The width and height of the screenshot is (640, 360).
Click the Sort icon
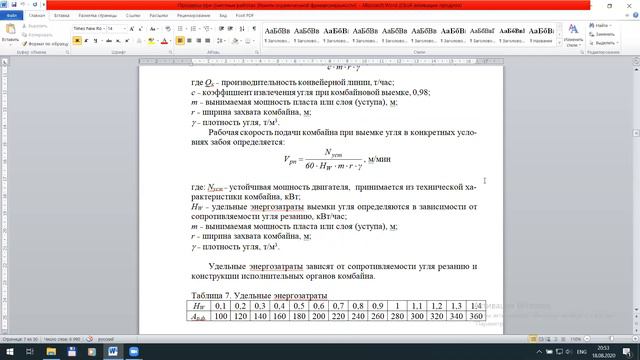[x=242, y=29]
